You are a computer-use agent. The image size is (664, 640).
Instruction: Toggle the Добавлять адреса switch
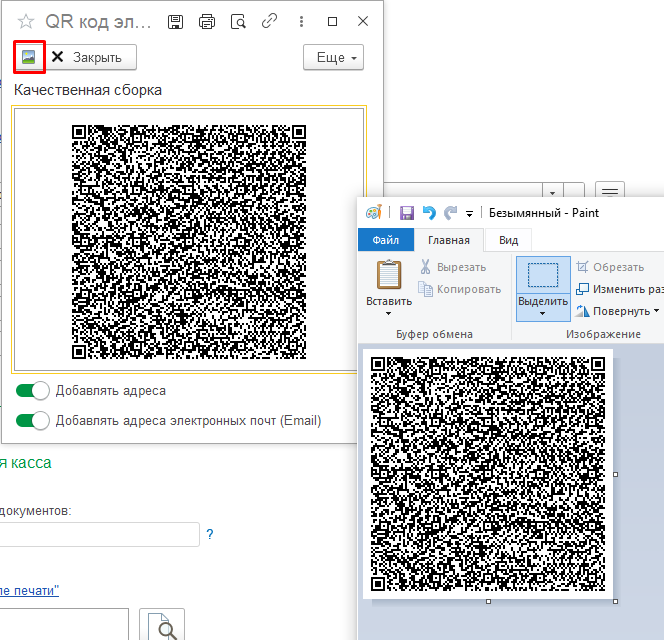pyautogui.click(x=33, y=391)
